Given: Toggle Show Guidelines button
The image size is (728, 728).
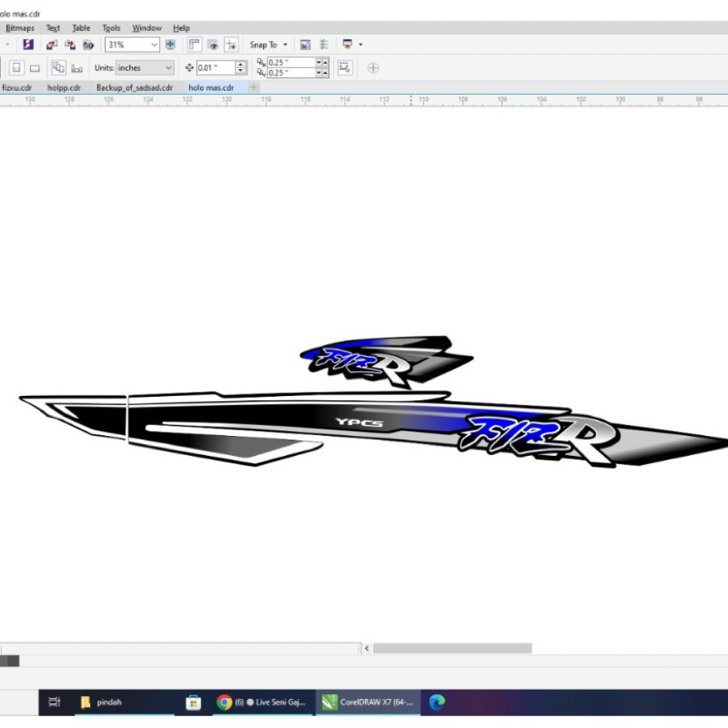Looking at the screenshot, I should [x=231, y=45].
